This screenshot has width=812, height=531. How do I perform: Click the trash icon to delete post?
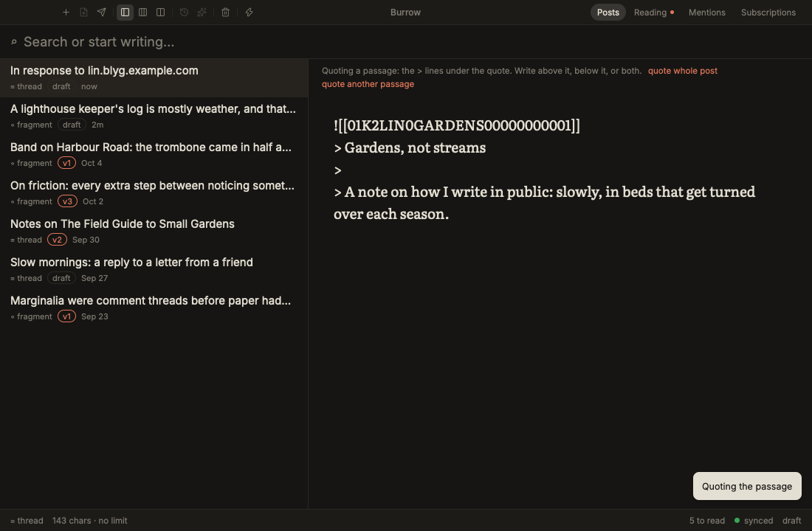pyautogui.click(x=225, y=13)
